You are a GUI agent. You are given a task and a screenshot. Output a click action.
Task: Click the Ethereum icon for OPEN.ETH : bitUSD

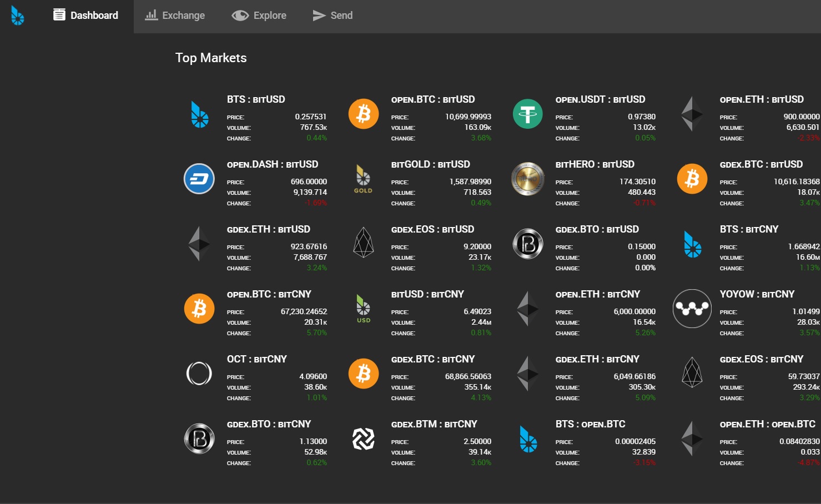[x=692, y=114]
